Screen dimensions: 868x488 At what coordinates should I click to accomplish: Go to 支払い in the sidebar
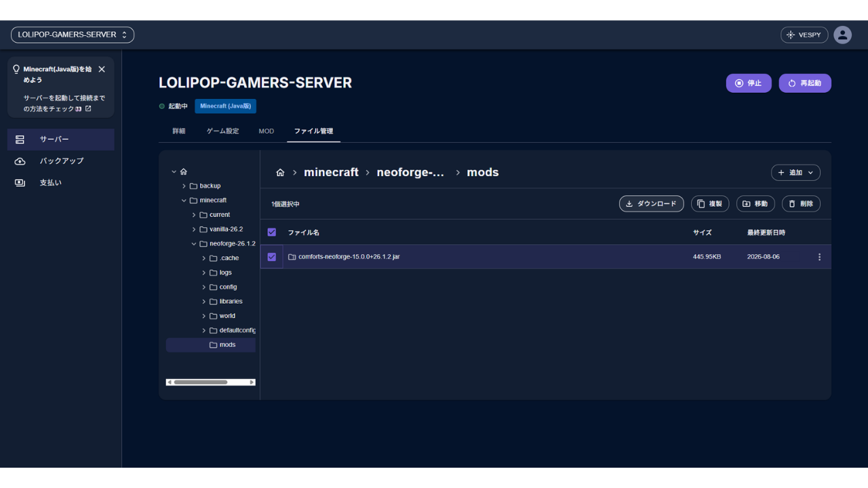(x=61, y=183)
